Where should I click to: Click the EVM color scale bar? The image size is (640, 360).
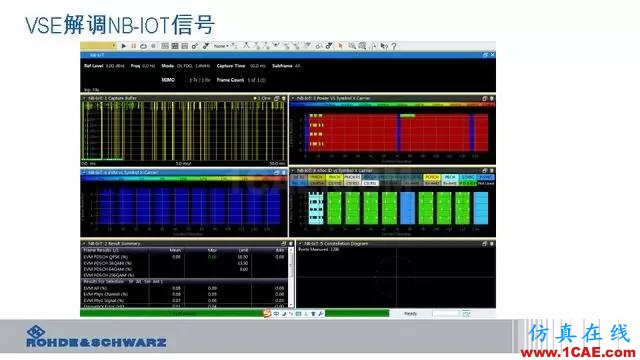[x=184, y=178]
